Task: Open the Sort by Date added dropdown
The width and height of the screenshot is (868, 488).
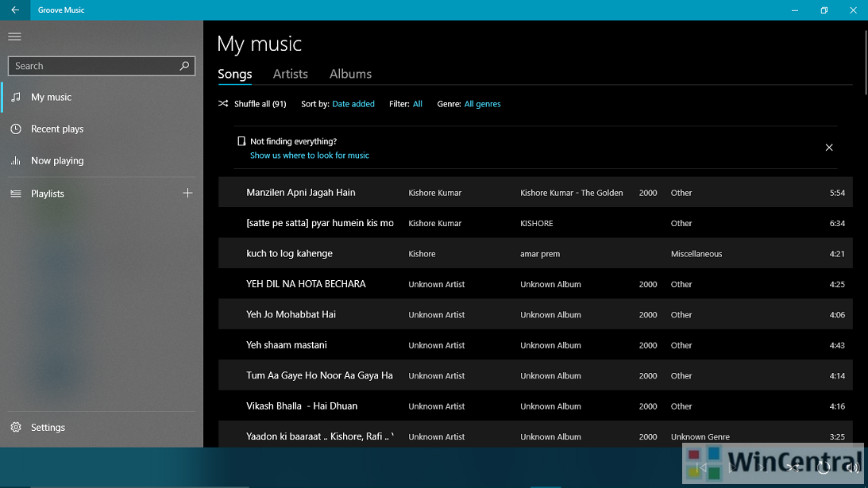Action: (353, 104)
